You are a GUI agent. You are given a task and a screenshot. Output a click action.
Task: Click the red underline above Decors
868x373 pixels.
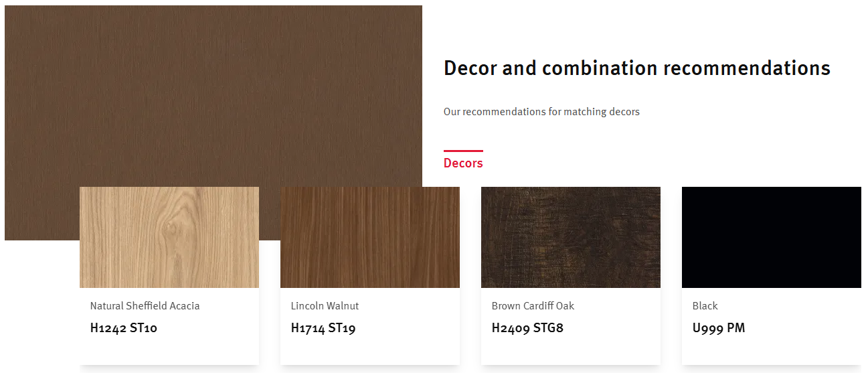[x=463, y=151]
